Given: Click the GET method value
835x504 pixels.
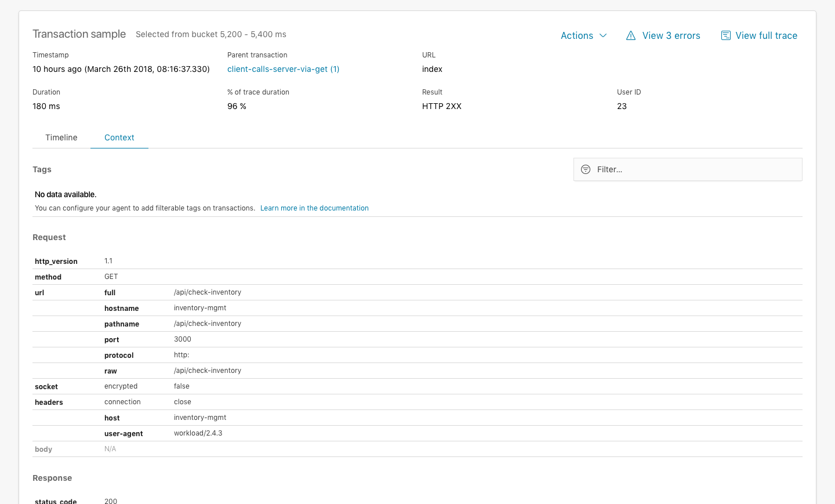Looking at the screenshot, I should tap(111, 277).
